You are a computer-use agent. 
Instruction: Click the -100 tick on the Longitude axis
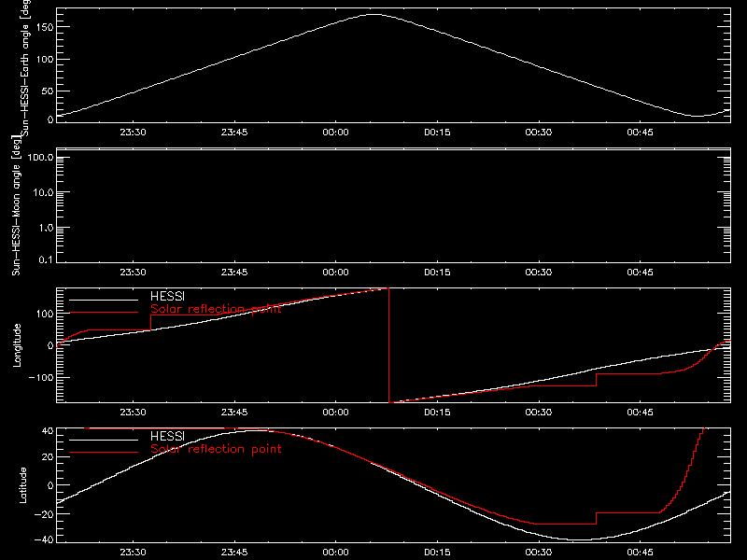coord(41,377)
